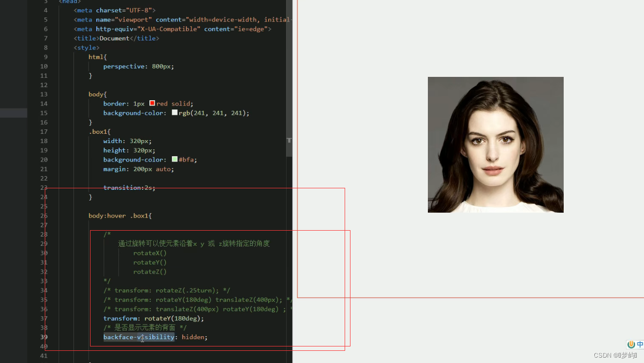The height and width of the screenshot is (363, 644).
Task: Toggle the 中 input language indicator
Action: (640, 344)
